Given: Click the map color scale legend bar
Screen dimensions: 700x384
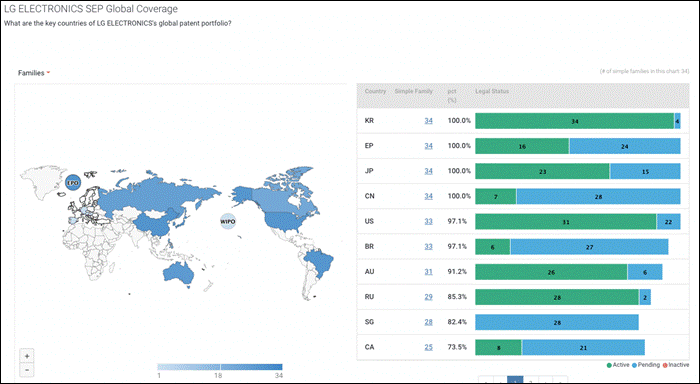Looking at the screenshot, I should click(220, 367).
